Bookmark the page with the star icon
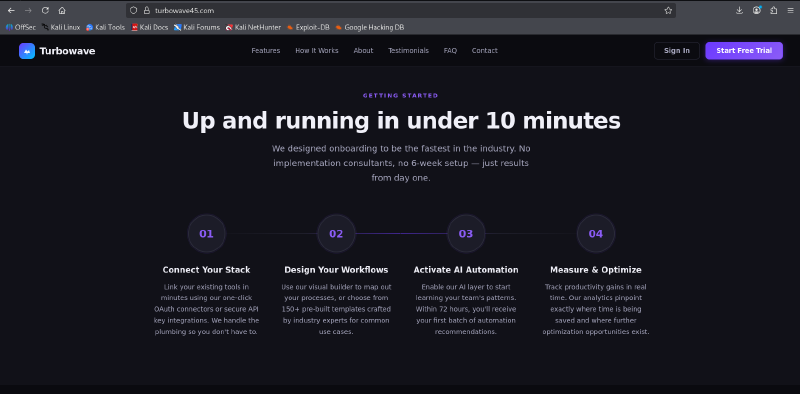The height and width of the screenshot is (394, 800). coord(668,10)
